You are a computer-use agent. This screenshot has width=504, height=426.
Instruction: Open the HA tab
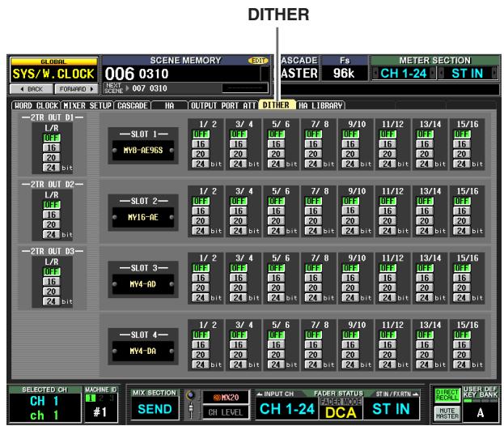coord(169,105)
